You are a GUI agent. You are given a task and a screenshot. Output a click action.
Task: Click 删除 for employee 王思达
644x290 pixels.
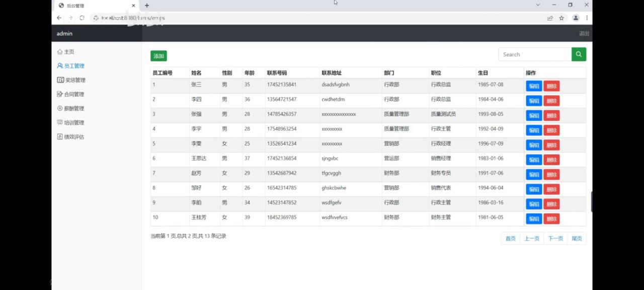pyautogui.click(x=551, y=160)
